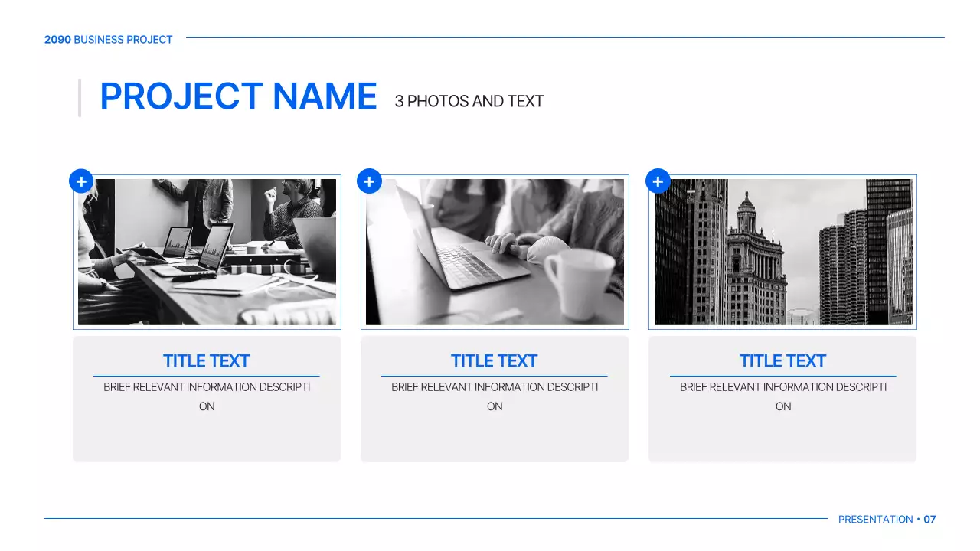Select the laptop and coffee cup photo
This screenshot has height=551, width=980.
495,253
